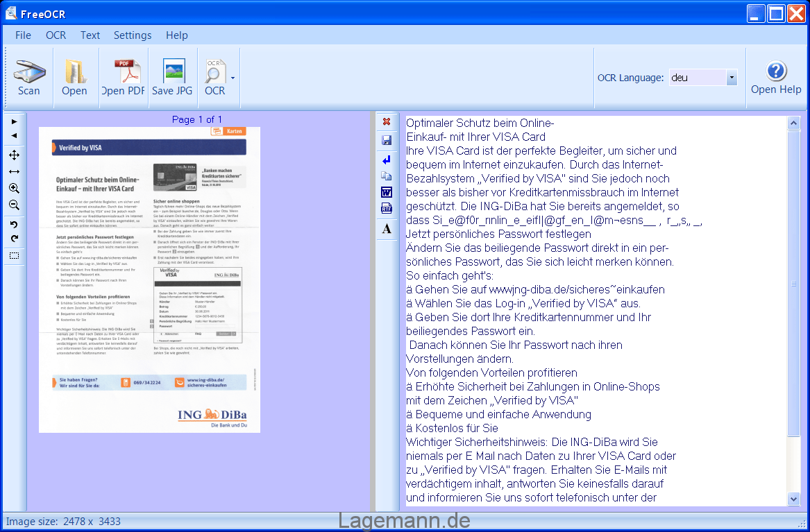Click the line 'ä Kostenlos für Sie'
810x532 pixels.
(452, 428)
